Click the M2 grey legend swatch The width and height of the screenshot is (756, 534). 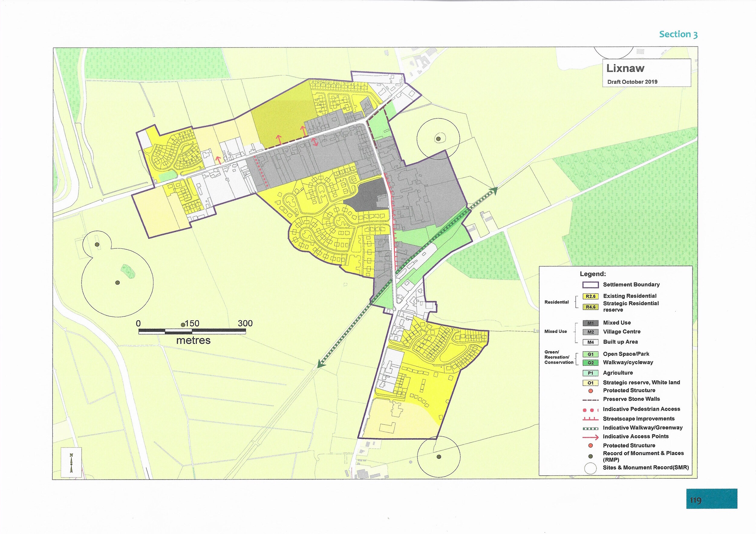coord(590,332)
